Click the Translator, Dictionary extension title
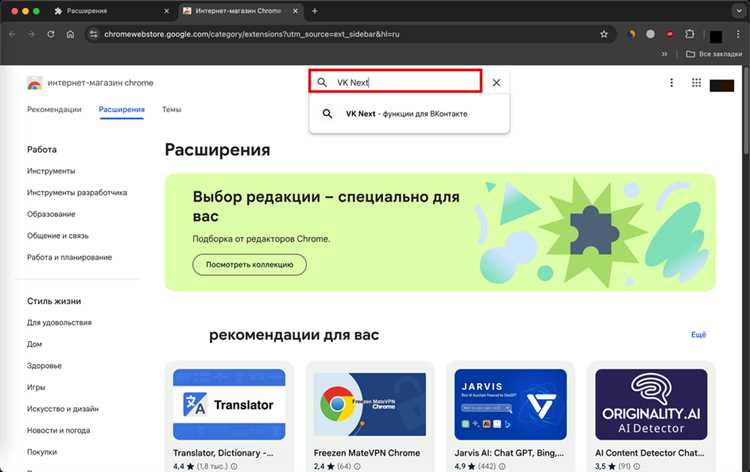The image size is (750, 472). click(223, 452)
